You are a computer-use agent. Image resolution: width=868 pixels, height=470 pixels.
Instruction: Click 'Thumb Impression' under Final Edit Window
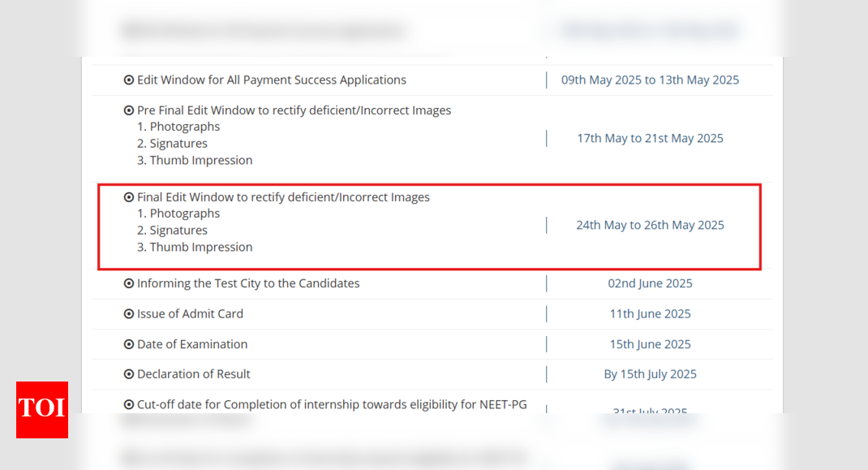pos(200,248)
